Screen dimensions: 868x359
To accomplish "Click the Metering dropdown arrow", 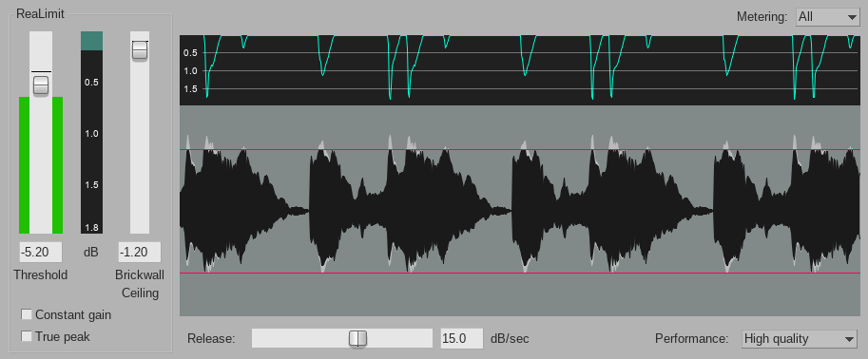I will 852,17.
